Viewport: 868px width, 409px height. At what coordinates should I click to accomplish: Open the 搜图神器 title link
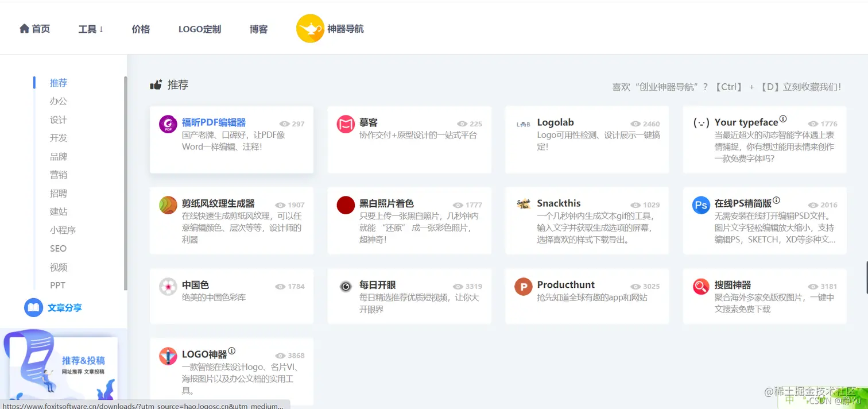pos(733,285)
